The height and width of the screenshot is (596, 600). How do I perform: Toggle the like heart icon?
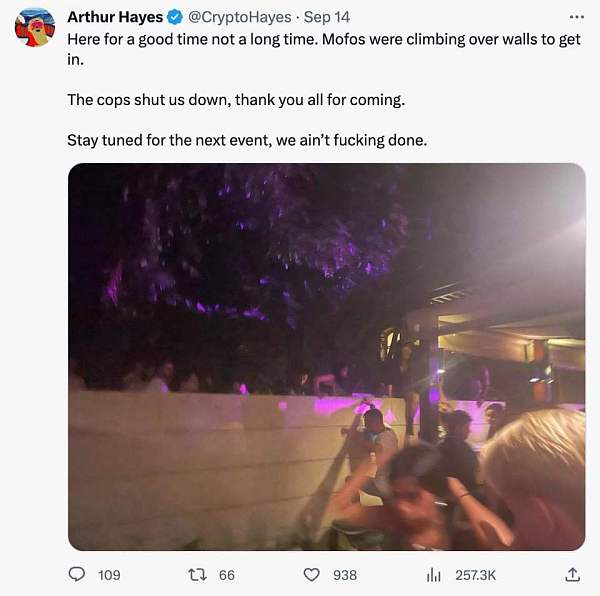tap(312, 575)
